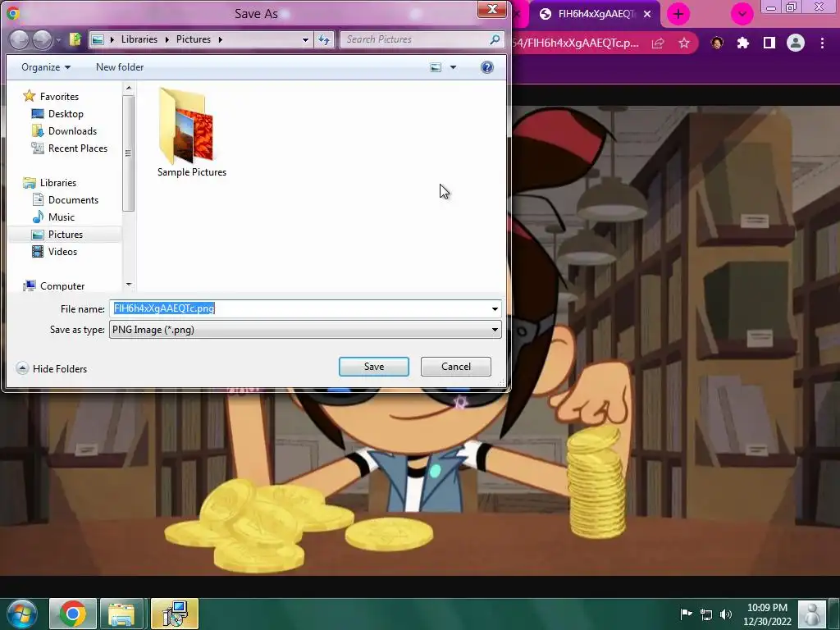The width and height of the screenshot is (840, 630).
Task: Select Favorites in the navigation pane
Action: tap(59, 97)
